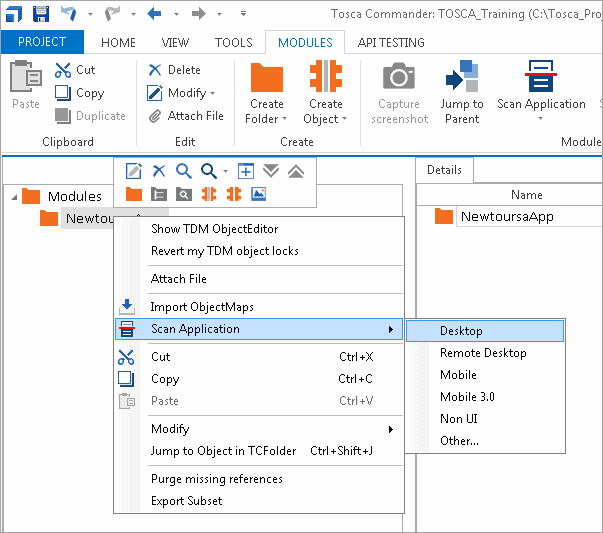Click the dark blue magnifier search icon

(209, 171)
